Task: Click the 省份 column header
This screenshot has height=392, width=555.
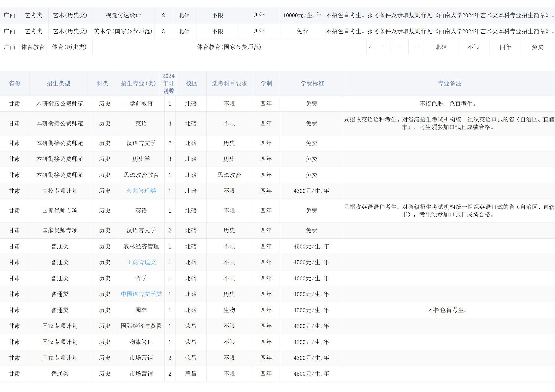Action: pos(15,83)
